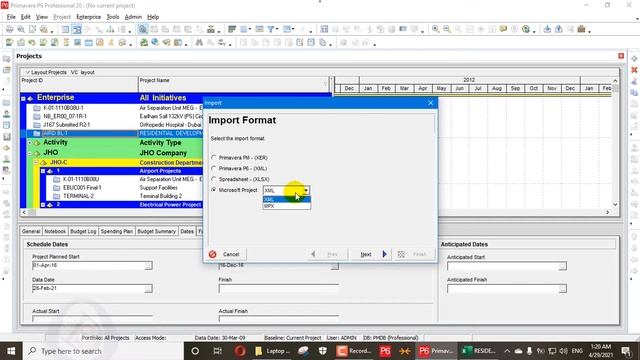
Task: Click Next in the Import dialog
Action: [x=371, y=254]
